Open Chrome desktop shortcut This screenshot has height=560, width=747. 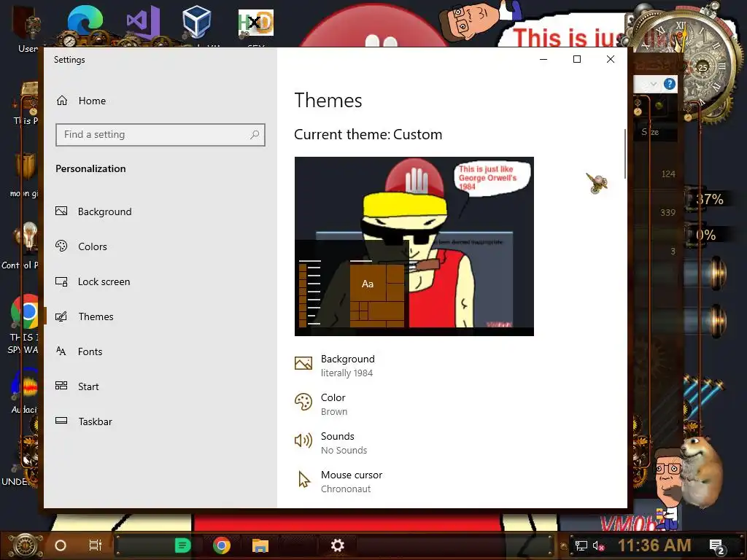coord(25,311)
